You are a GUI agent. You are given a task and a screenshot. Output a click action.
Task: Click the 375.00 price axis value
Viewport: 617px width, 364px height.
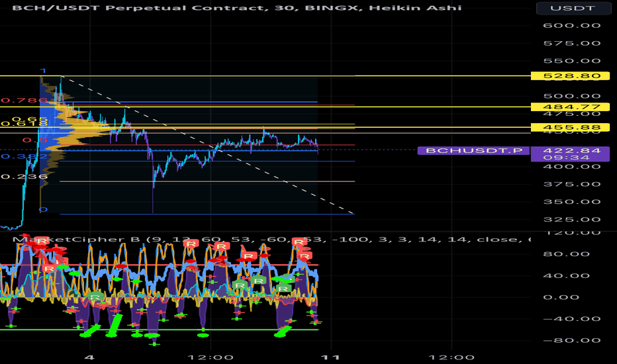pos(572,184)
